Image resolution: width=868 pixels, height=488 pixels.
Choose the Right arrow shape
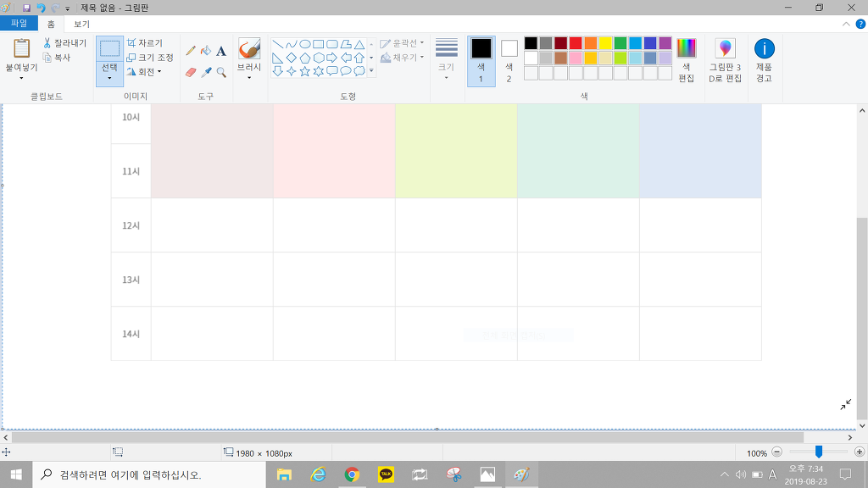click(x=332, y=58)
